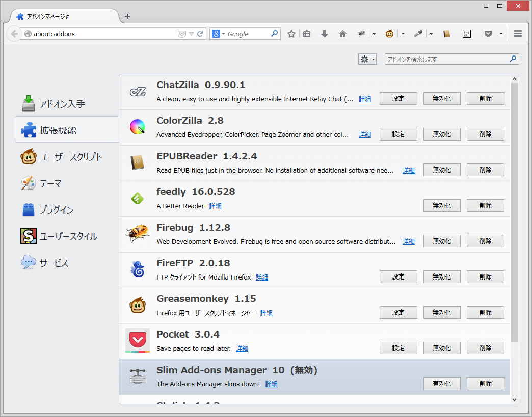Screen dimensions: 532x417
Task: Select the アドオン入手 category
Action: (67, 104)
